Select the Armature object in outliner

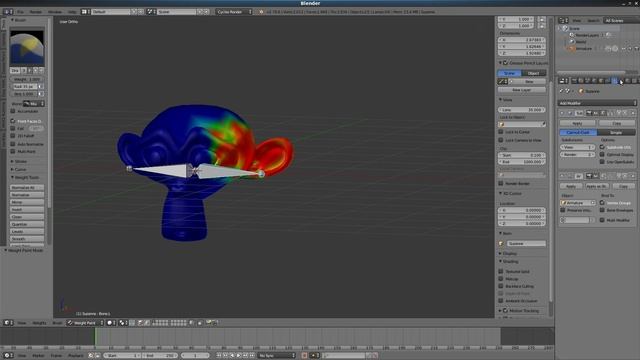[x=583, y=49]
